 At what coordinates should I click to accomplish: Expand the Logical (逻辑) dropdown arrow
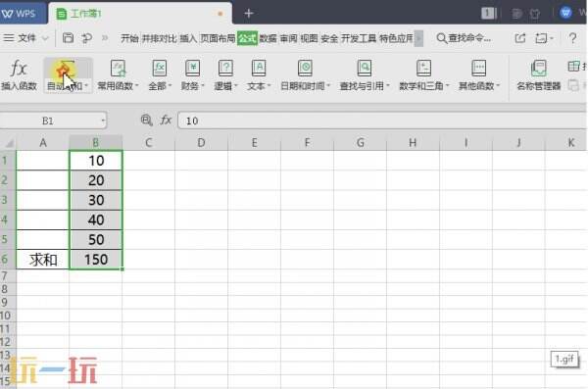coord(236,86)
